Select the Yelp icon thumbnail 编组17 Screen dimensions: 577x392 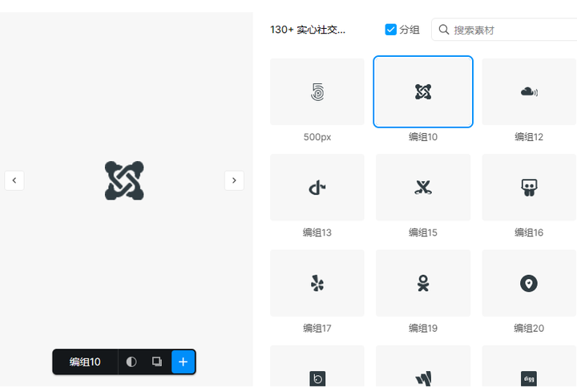317,283
